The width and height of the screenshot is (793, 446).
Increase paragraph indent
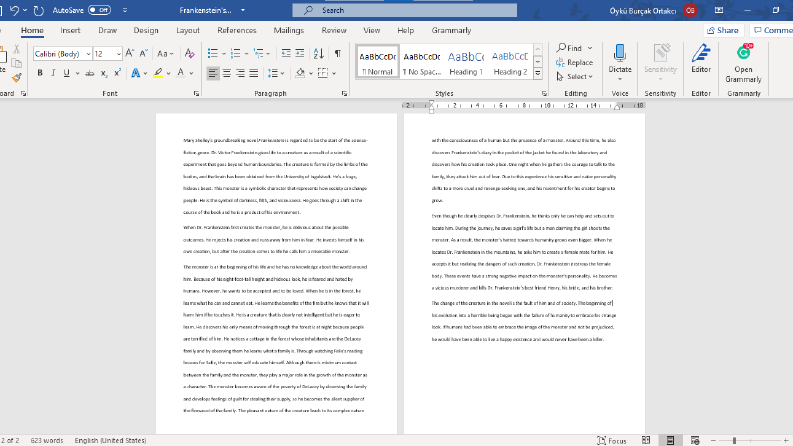click(x=299, y=54)
